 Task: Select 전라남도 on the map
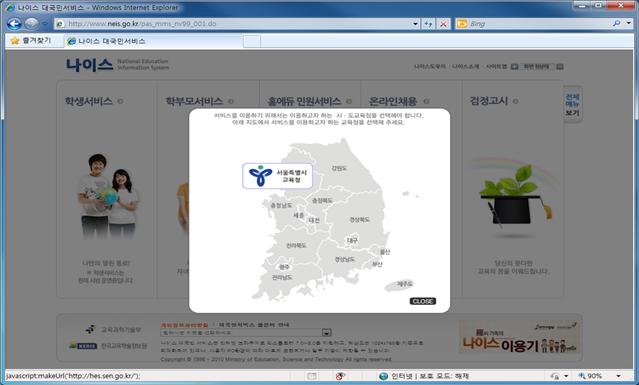click(282, 277)
